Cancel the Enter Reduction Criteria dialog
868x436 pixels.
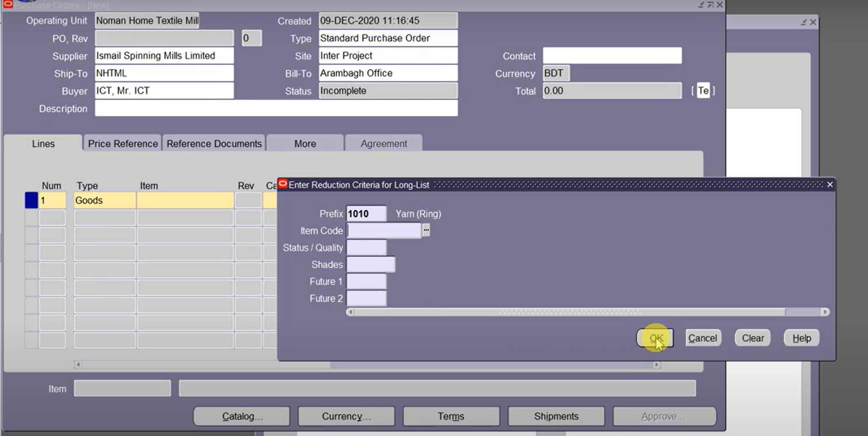702,337
